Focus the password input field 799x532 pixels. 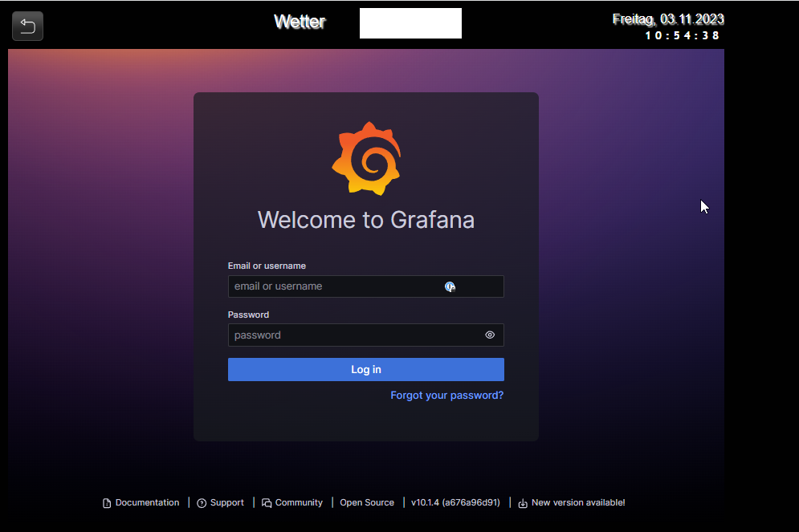[x=366, y=335]
